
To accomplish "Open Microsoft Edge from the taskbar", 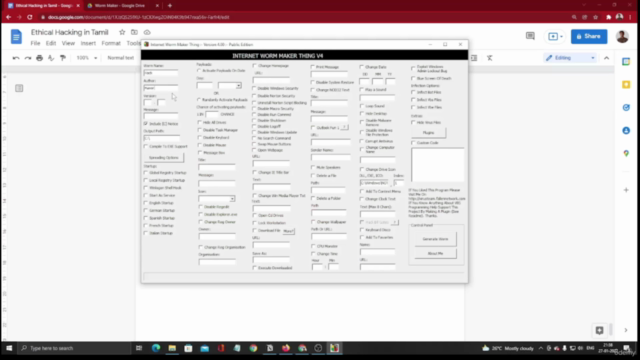I will [x=156, y=348].
